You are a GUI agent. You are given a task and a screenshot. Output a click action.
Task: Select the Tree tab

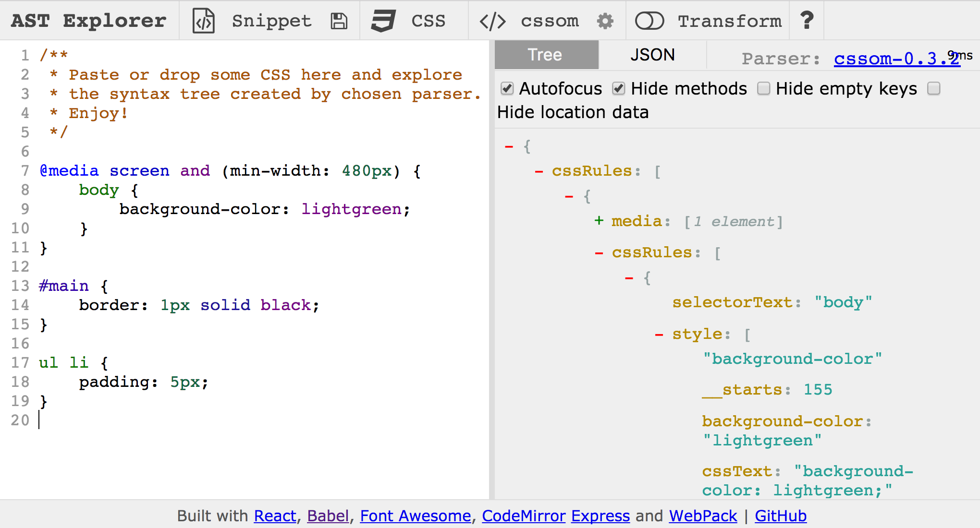[x=546, y=55]
